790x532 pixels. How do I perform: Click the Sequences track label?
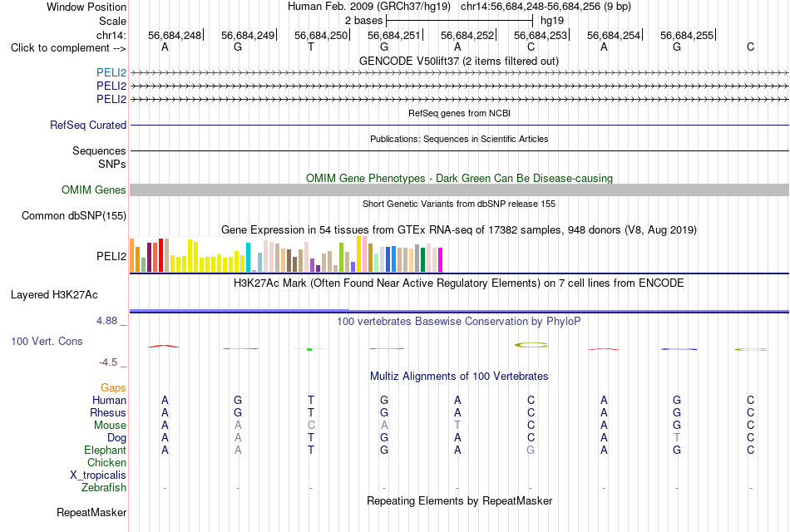click(x=99, y=150)
